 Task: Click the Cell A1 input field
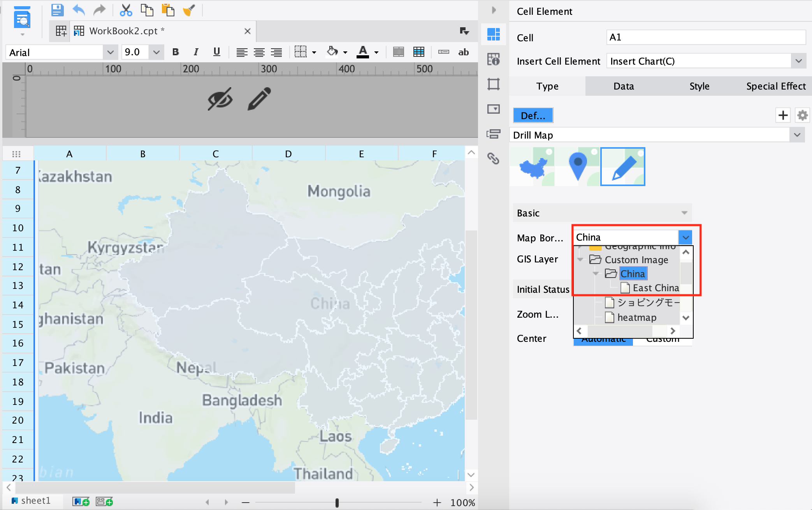tap(706, 37)
